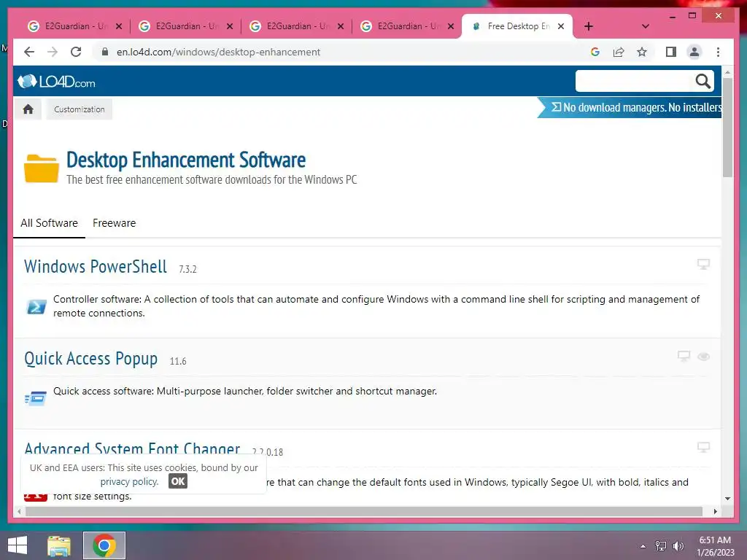
Task: Click the monitor icon on the Advanced System Font Changer row
Action: pyautogui.click(x=703, y=447)
